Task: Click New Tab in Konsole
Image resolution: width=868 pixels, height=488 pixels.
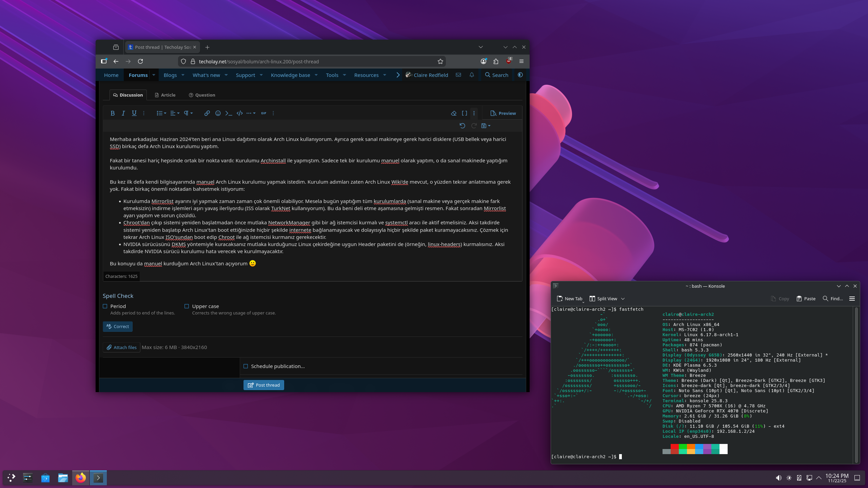Action: (x=570, y=299)
